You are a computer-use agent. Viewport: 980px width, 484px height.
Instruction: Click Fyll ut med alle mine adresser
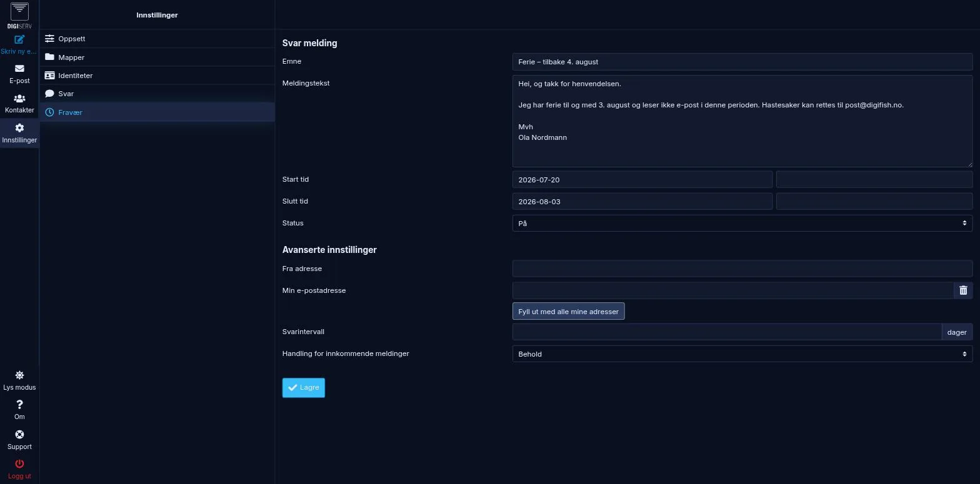[x=568, y=312]
